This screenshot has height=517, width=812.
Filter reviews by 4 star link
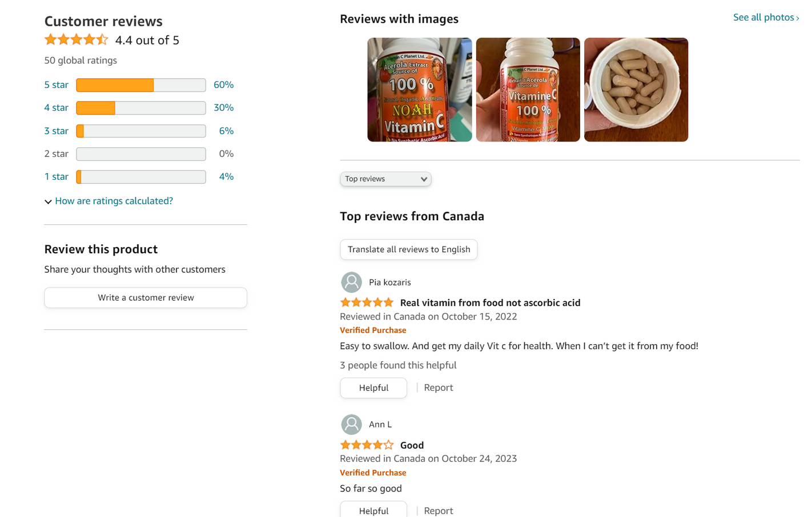pyautogui.click(x=56, y=108)
